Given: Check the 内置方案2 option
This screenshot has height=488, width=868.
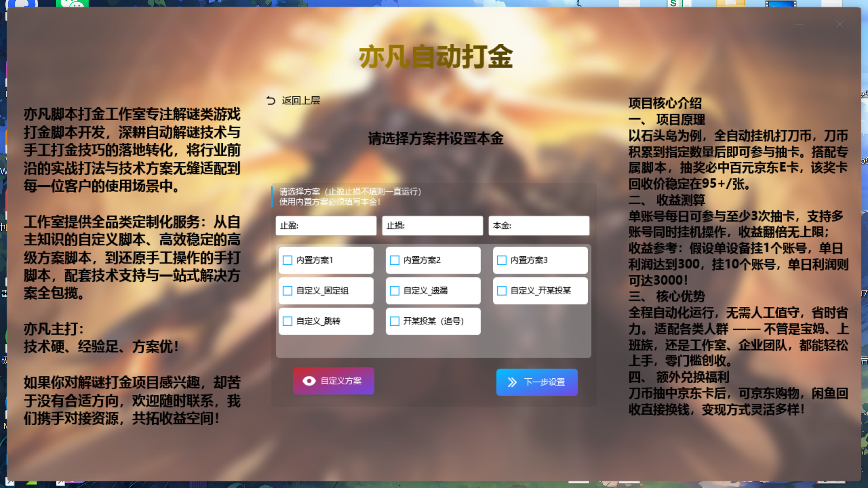Looking at the screenshot, I should 394,260.
